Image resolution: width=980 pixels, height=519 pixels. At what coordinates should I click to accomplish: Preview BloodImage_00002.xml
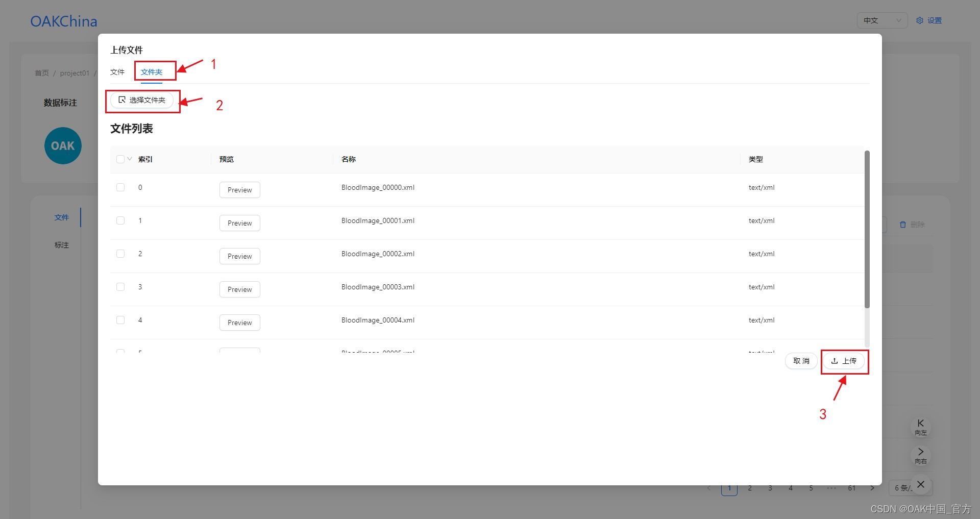click(240, 256)
